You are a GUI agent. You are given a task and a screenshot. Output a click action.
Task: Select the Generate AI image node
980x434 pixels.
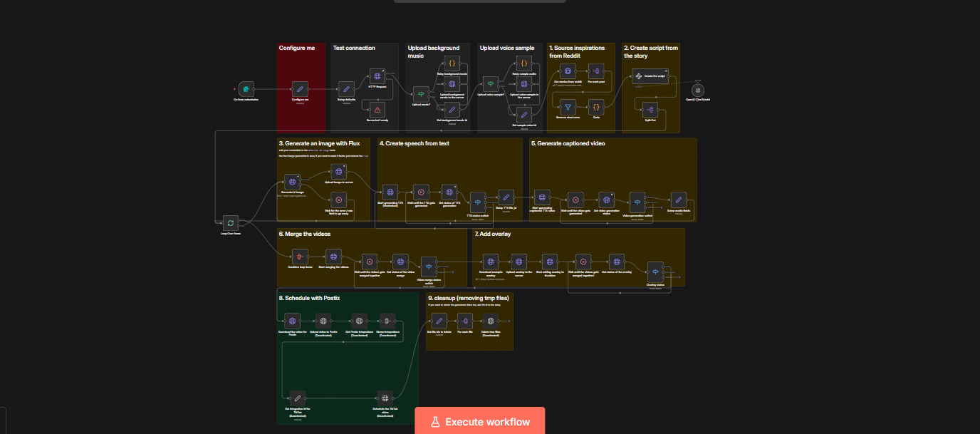point(292,182)
